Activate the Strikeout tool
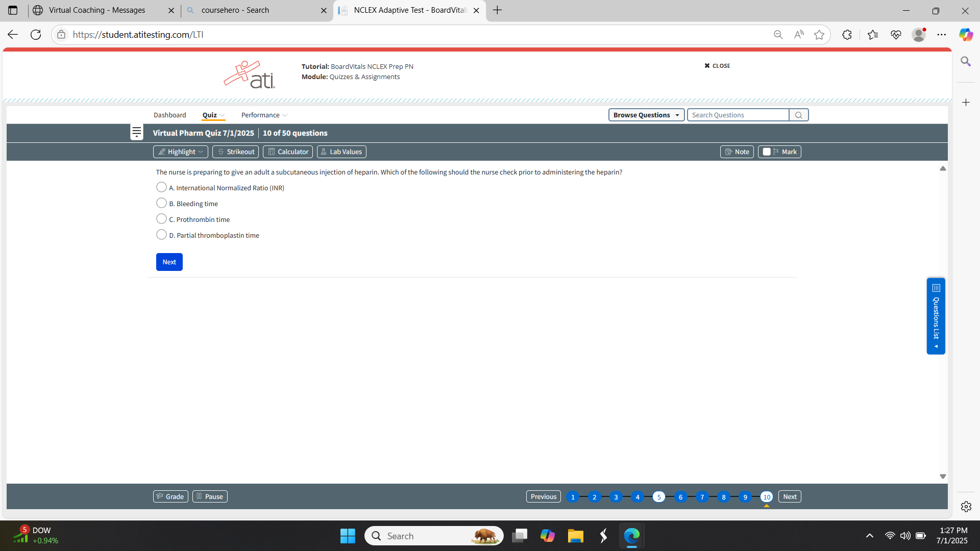 pos(235,152)
